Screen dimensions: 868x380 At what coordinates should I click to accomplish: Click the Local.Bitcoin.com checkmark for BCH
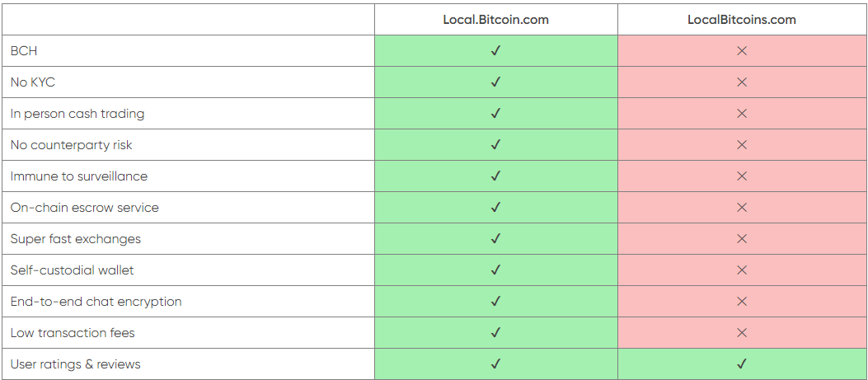(495, 51)
